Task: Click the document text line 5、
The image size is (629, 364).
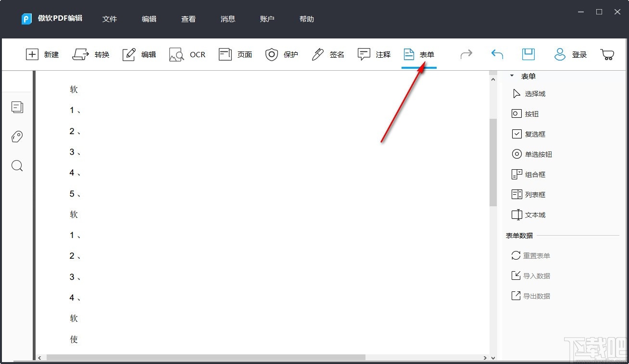Action: pyautogui.click(x=75, y=194)
